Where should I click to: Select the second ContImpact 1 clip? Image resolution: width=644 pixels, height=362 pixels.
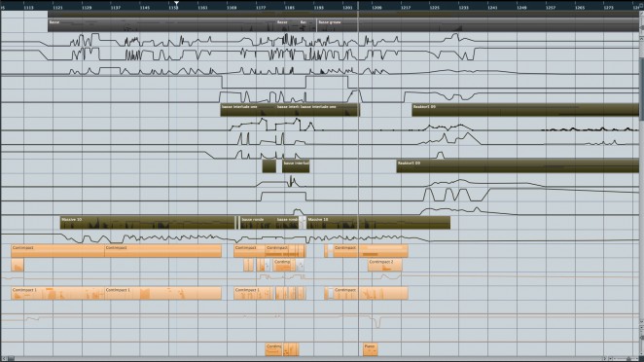point(163,293)
